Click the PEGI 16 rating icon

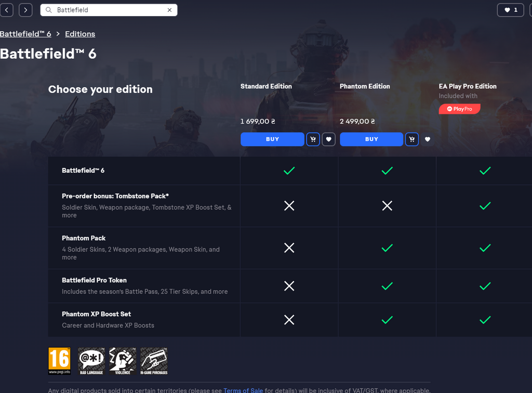point(59,361)
